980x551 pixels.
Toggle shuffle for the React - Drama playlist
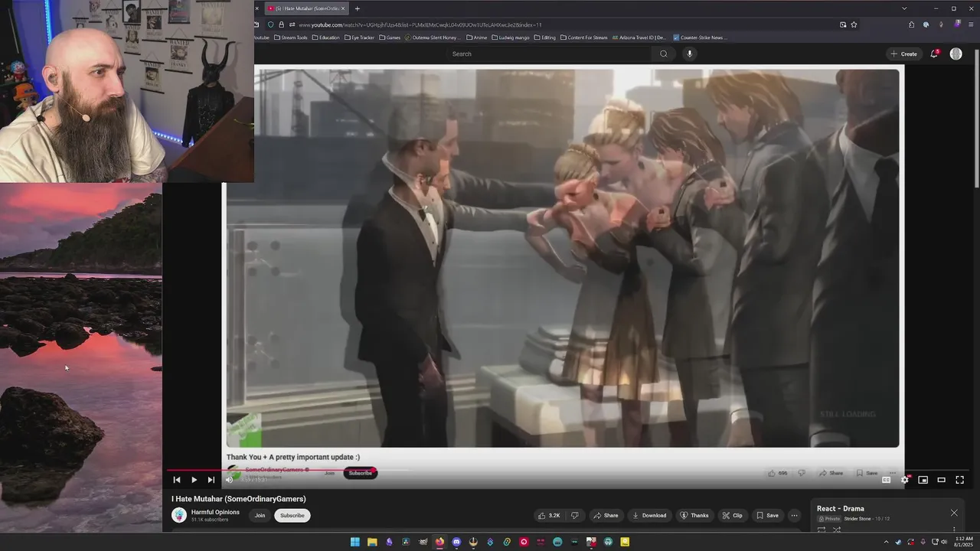coord(837,530)
